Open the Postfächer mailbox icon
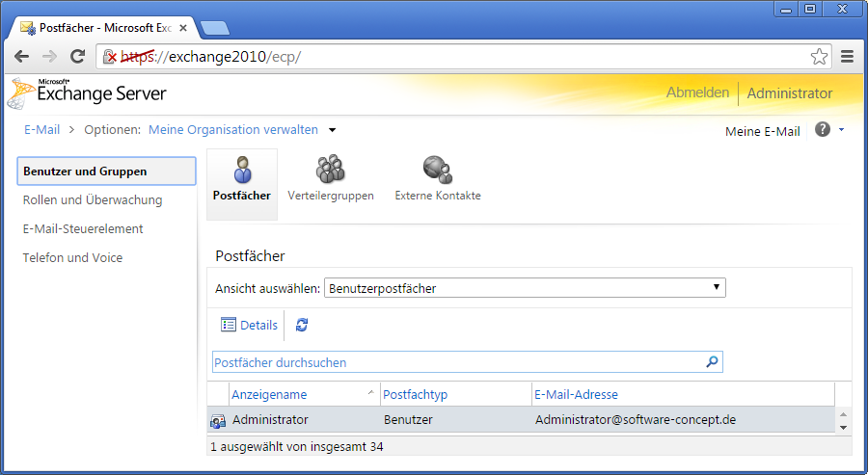This screenshot has height=475, width=868. coord(241,171)
